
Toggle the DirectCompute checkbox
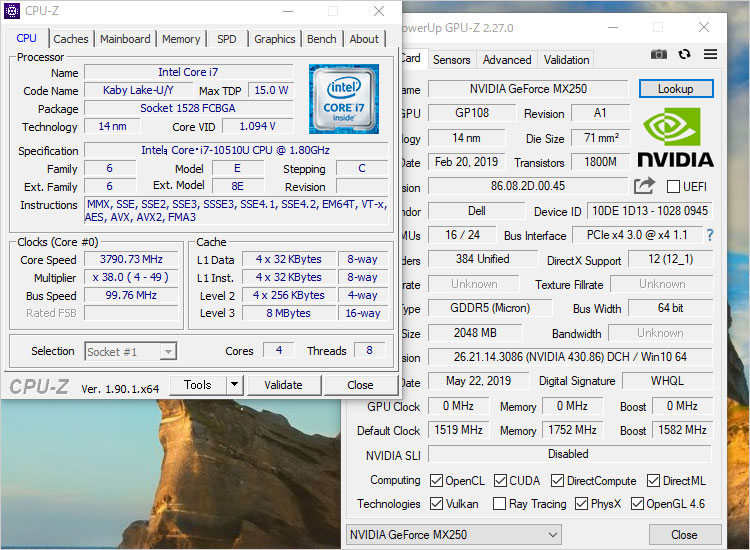557,481
